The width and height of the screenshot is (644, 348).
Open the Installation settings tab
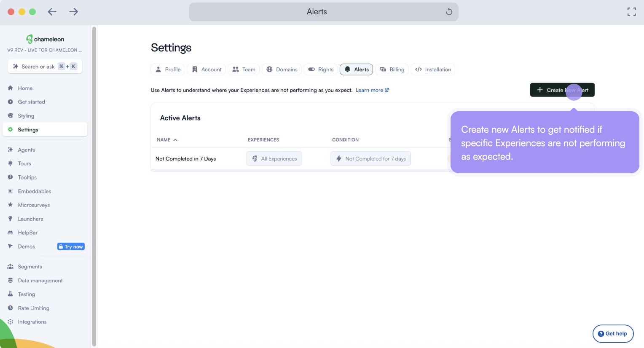click(x=433, y=70)
